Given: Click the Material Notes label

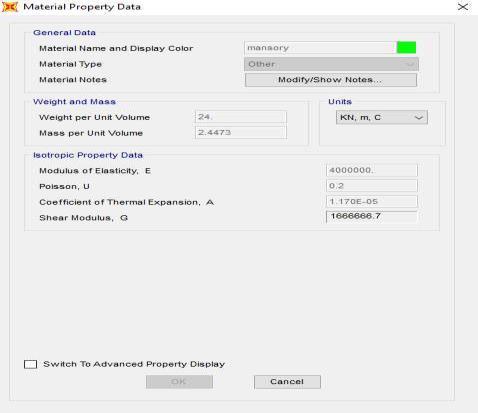Looking at the screenshot, I should [x=73, y=80].
